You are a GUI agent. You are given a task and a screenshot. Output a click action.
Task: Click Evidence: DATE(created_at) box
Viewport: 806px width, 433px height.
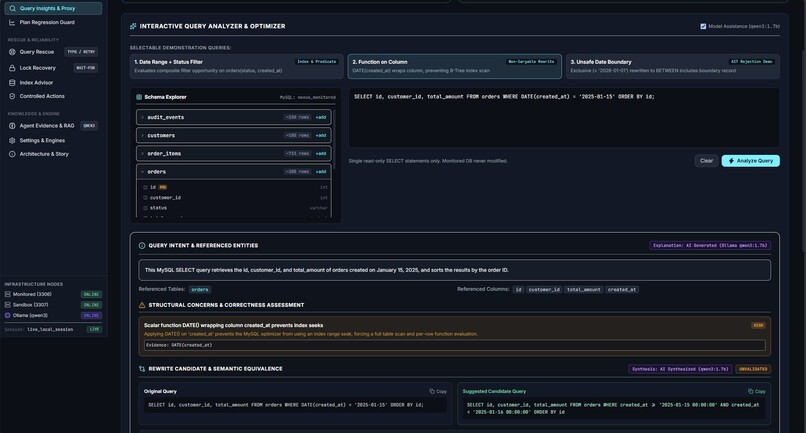[x=454, y=345]
